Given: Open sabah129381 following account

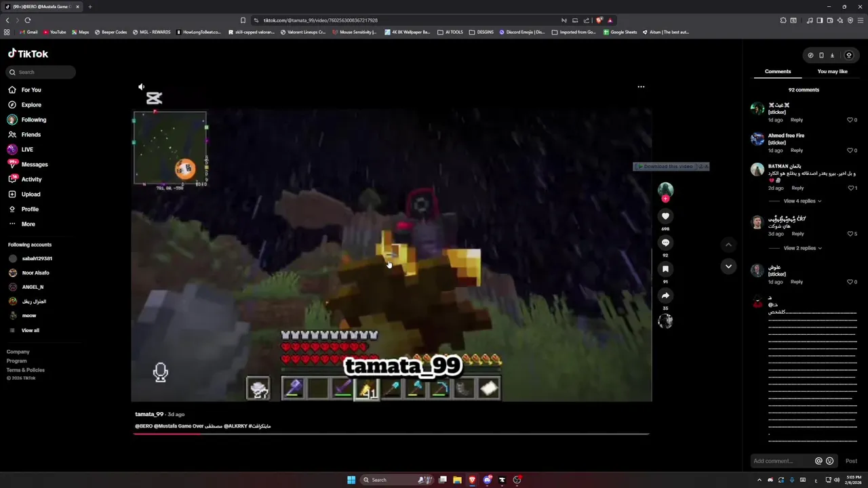Looking at the screenshot, I should click(x=31, y=258).
